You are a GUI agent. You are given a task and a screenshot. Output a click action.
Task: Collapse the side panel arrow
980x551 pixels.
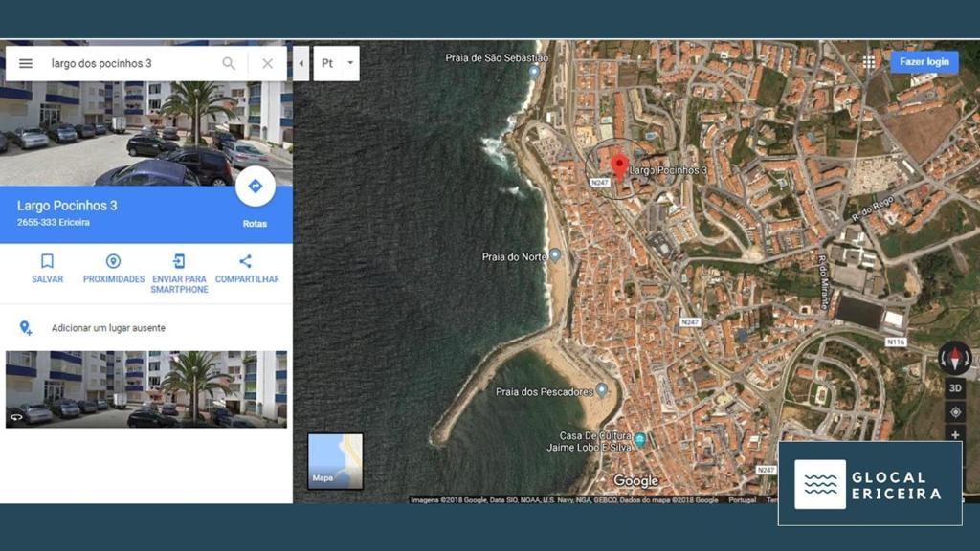301,63
